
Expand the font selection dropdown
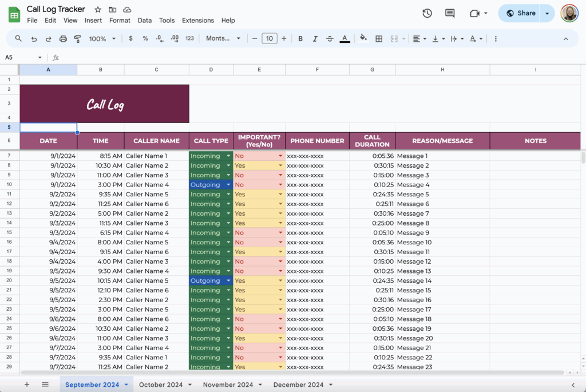point(222,38)
